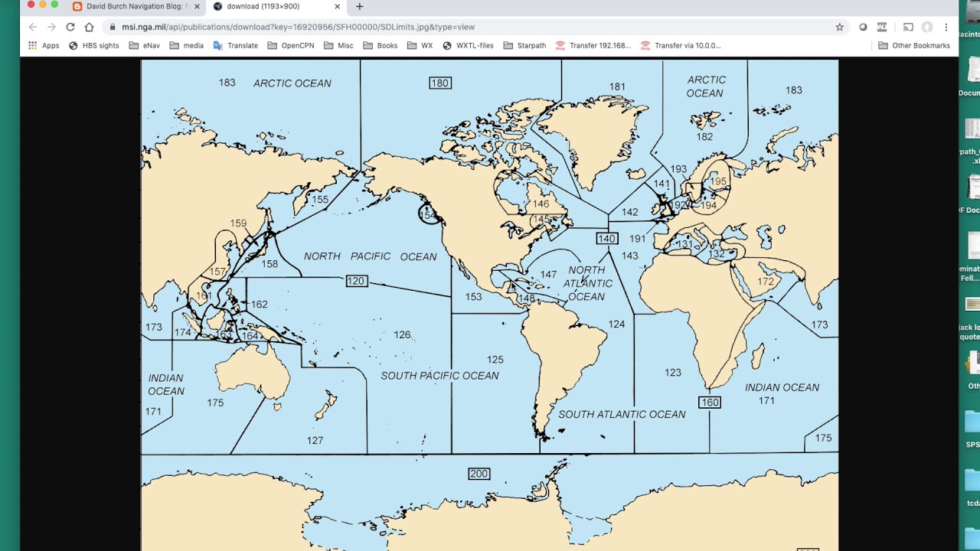This screenshot has width=980, height=551.
Task: Click the NORTH PACIFIC OCEAN label
Action: point(371,256)
